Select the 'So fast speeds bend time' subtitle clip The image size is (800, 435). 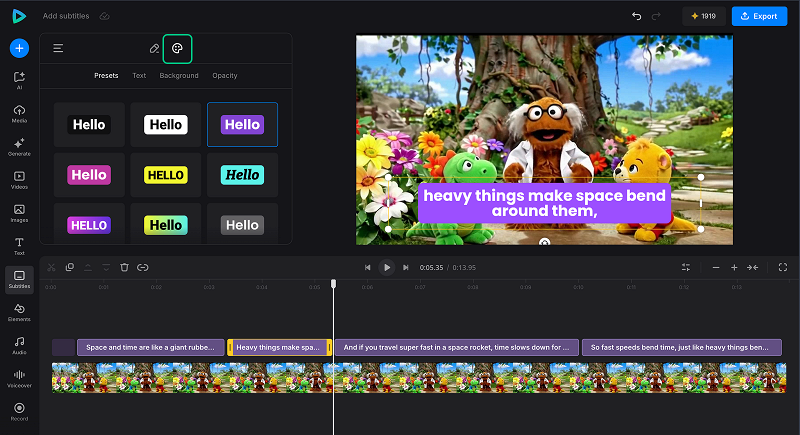pos(682,347)
